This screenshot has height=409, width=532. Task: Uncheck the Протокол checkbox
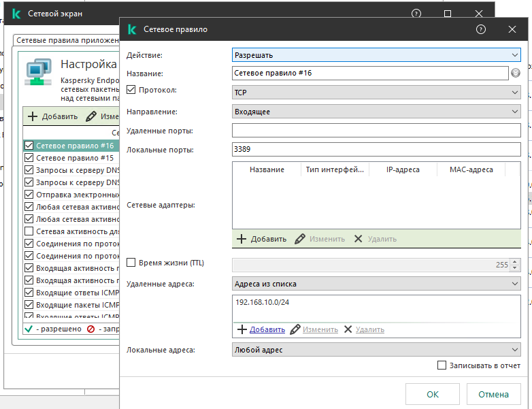point(132,90)
